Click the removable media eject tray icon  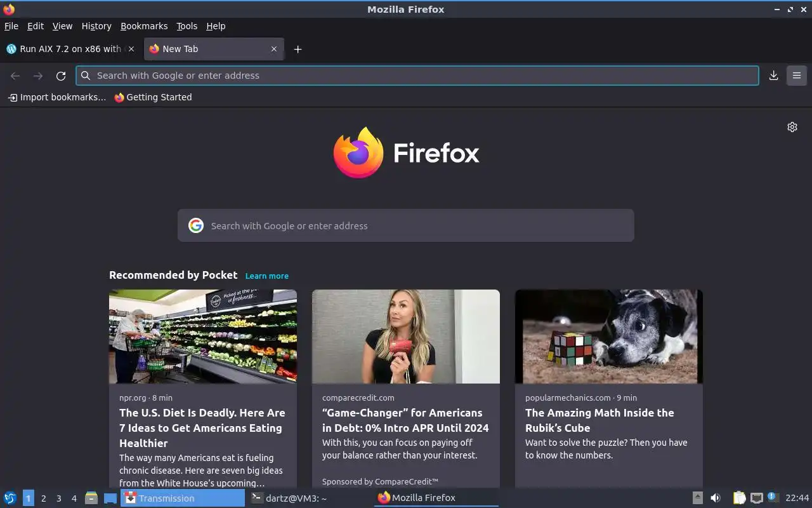coord(697,498)
